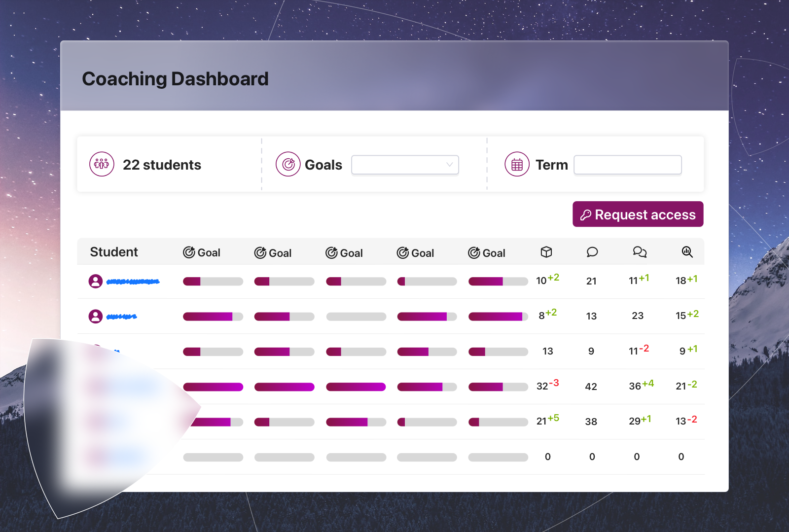This screenshot has height=532, width=789.
Task: Click the single speech bubble column icon
Action: click(592, 252)
